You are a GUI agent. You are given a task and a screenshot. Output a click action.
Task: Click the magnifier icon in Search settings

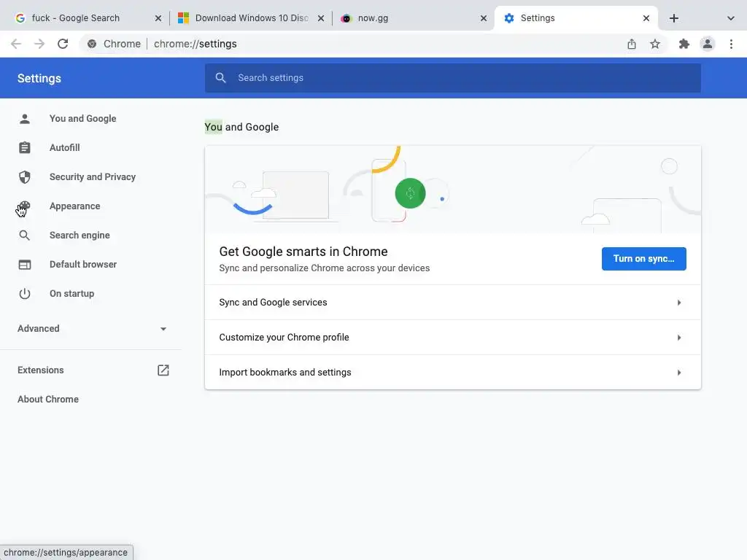coord(220,77)
